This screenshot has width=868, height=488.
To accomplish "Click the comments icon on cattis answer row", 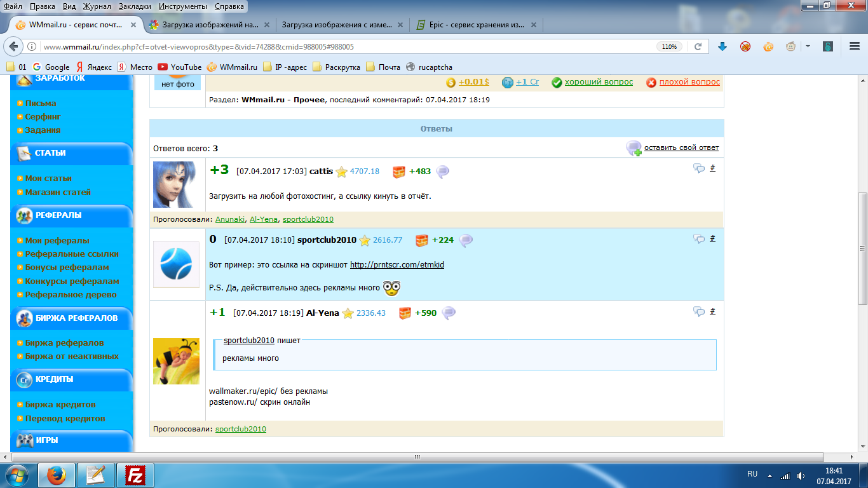I will coord(699,168).
